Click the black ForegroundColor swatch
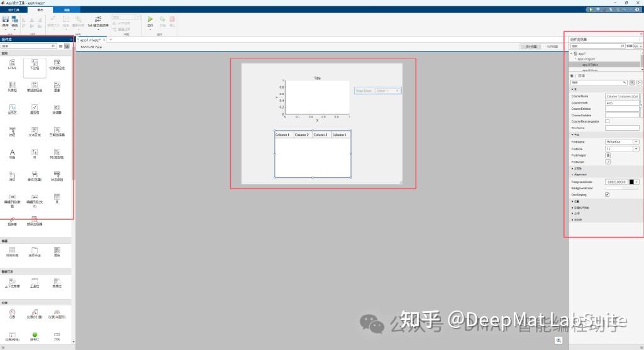Viewport: 644px width, 350px height. tap(631, 182)
